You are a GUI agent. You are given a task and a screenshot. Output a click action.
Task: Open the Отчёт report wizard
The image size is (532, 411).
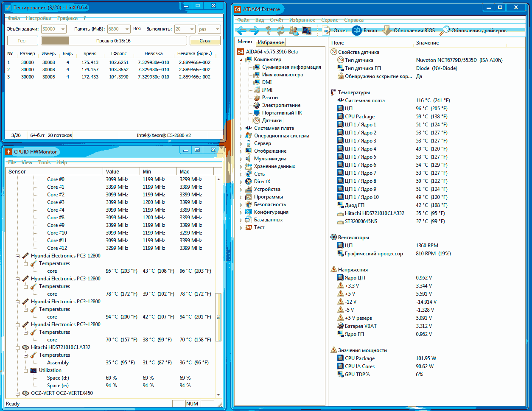click(x=335, y=31)
